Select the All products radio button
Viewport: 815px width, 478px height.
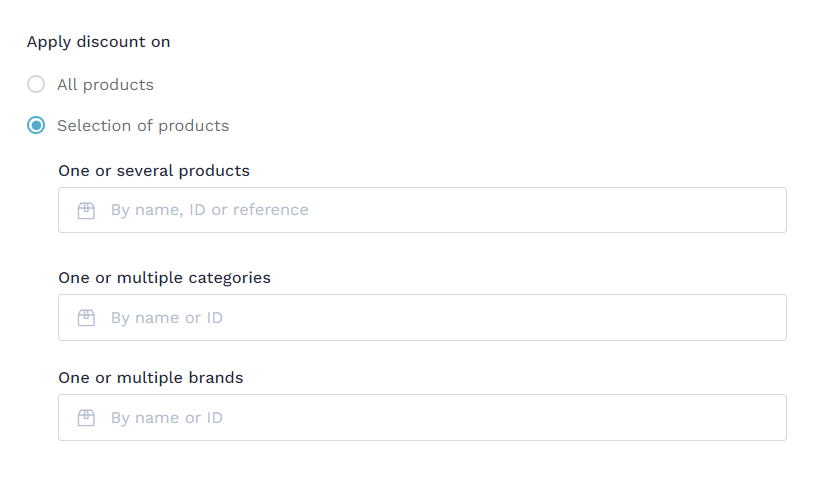(x=36, y=84)
